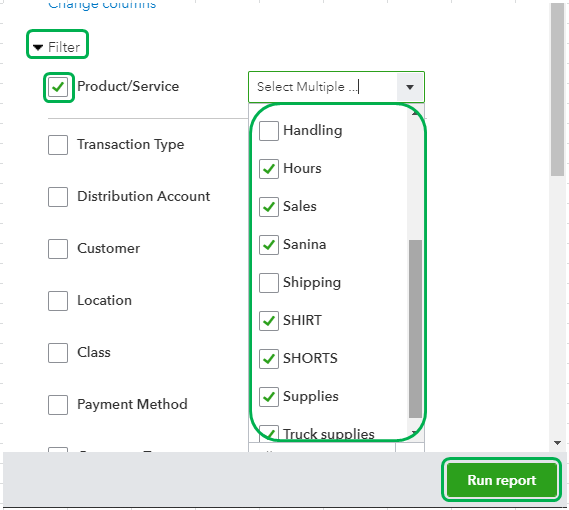Uncheck the Hours item in list
The image size is (569, 510).
[x=269, y=169]
